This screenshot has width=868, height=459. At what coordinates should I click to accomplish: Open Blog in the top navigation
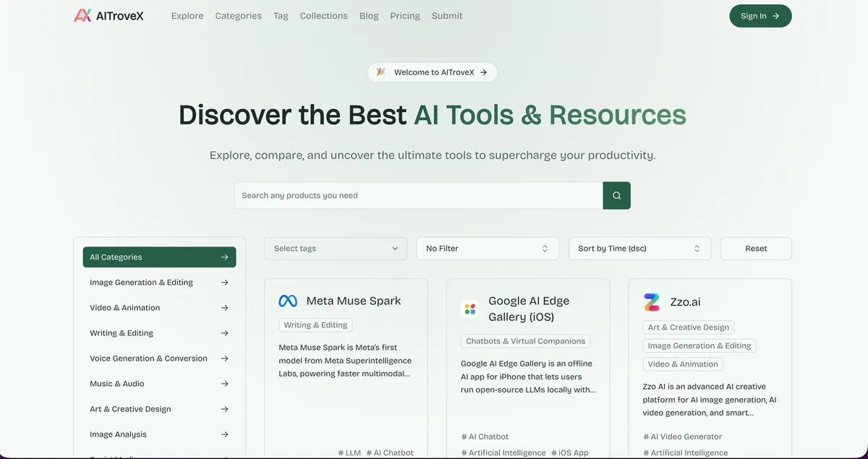point(369,16)
